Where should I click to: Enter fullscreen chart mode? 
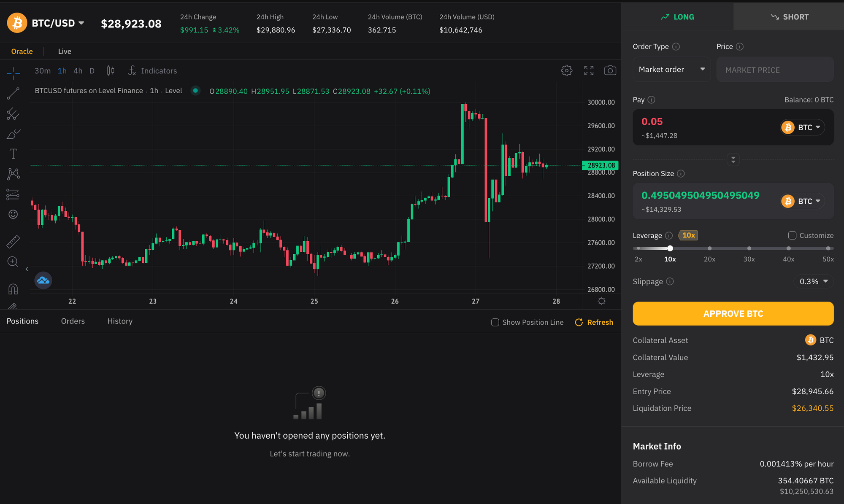coord(589,70)
